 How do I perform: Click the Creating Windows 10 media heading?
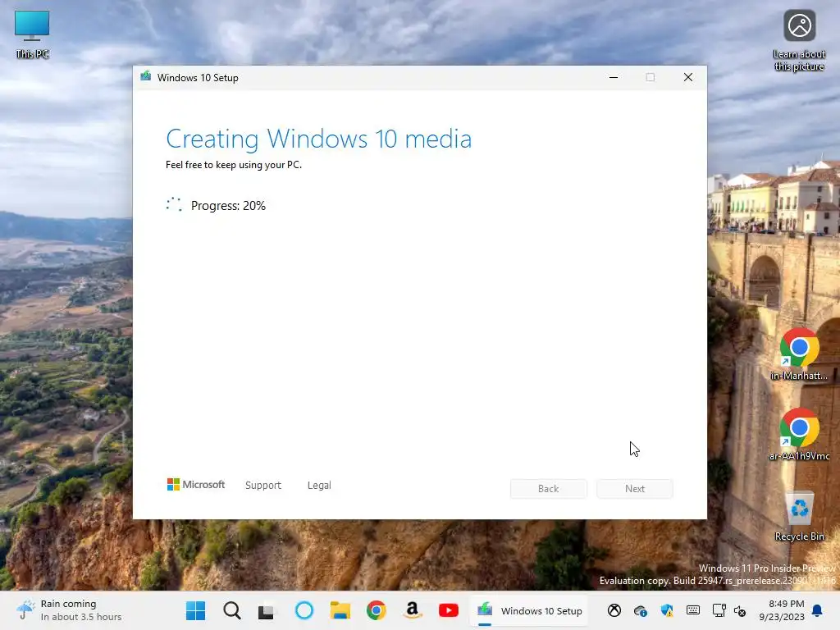pos(319,139)
